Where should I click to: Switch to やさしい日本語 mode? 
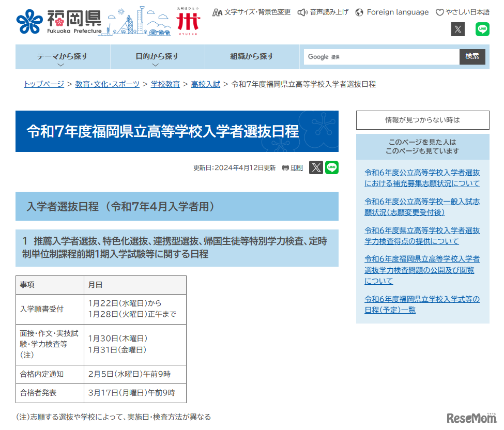462,12
